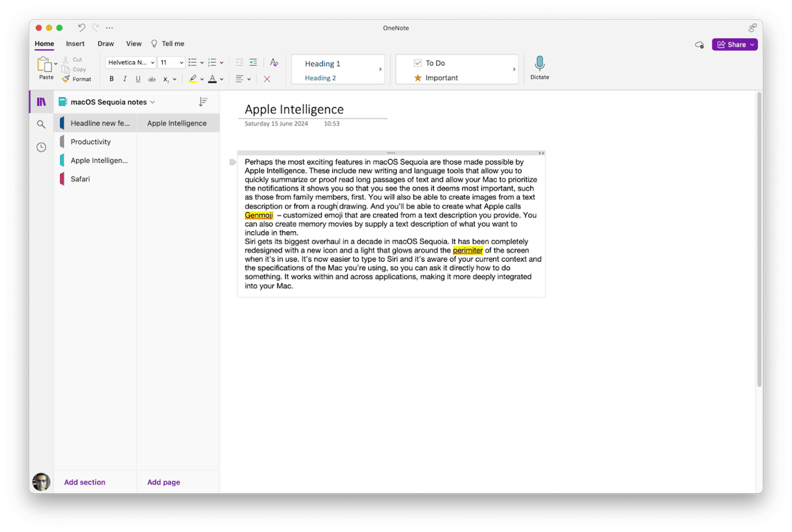Open the account profile picture
The image size is (792, 532).
[41, 482]
